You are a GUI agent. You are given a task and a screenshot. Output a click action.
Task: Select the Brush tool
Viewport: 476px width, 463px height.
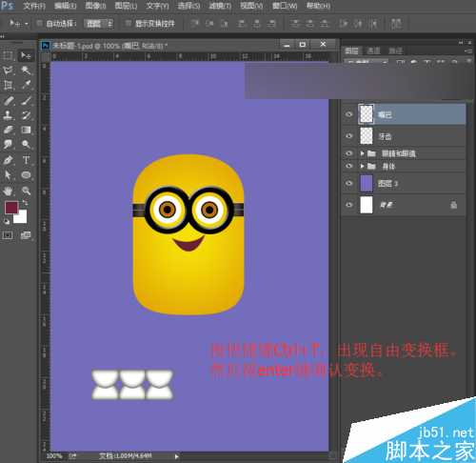tap(26, 100)
